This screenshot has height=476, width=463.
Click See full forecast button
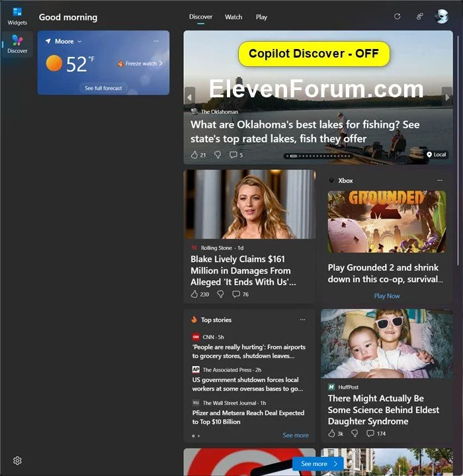tap(103, 88)
